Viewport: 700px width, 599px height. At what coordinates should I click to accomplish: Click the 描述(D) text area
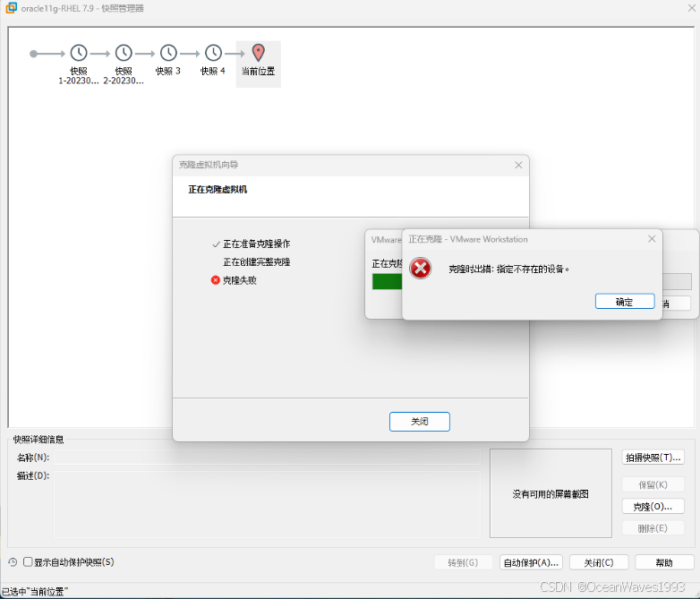(267, 504)
